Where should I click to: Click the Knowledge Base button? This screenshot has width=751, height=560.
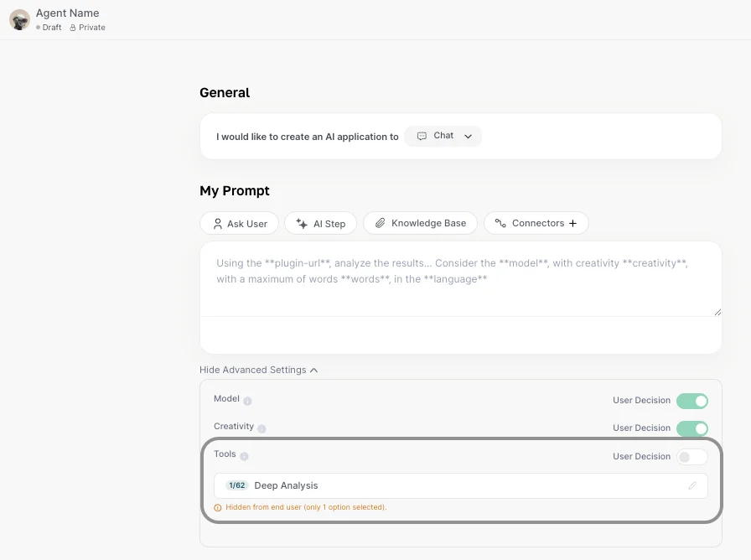point(420,223)
